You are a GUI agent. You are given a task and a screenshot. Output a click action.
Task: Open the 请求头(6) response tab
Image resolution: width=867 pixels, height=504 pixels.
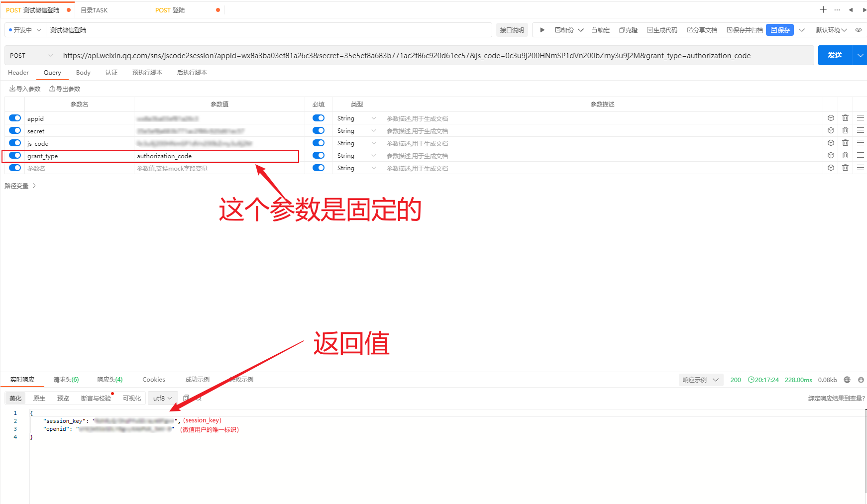click(66, 379)
